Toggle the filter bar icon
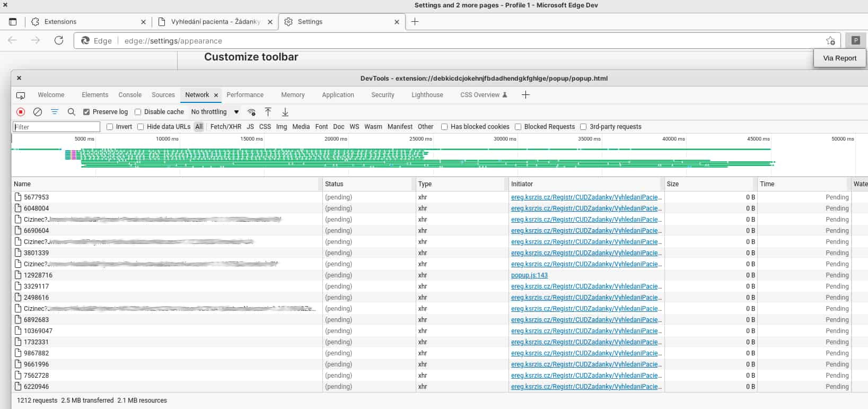 pos(55,112)
